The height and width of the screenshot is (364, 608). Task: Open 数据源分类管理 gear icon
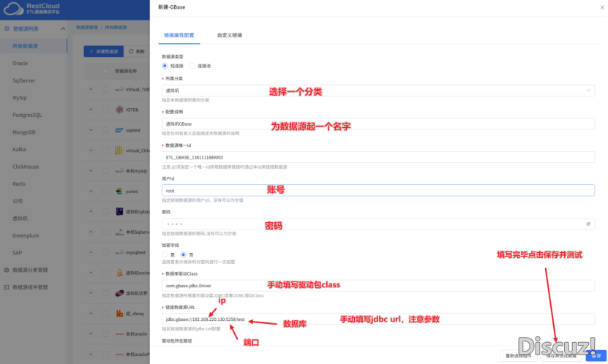(7, 270)
